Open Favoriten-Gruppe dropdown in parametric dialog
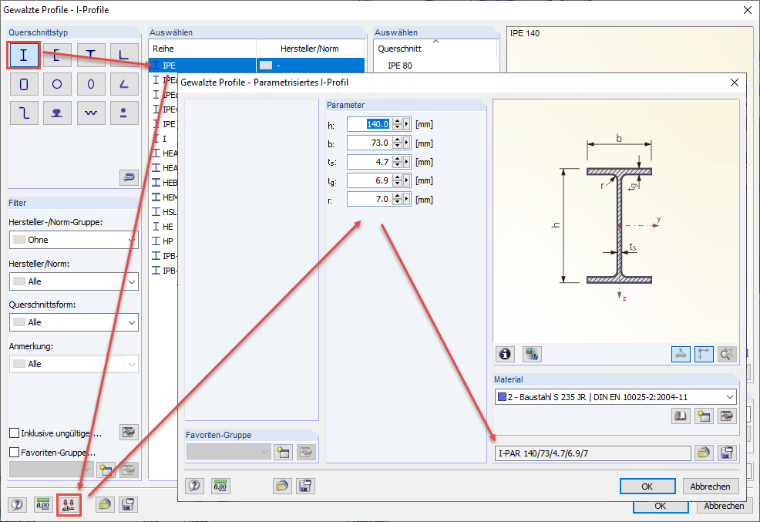This screenshot has width=760, height=522. (229, 452)
